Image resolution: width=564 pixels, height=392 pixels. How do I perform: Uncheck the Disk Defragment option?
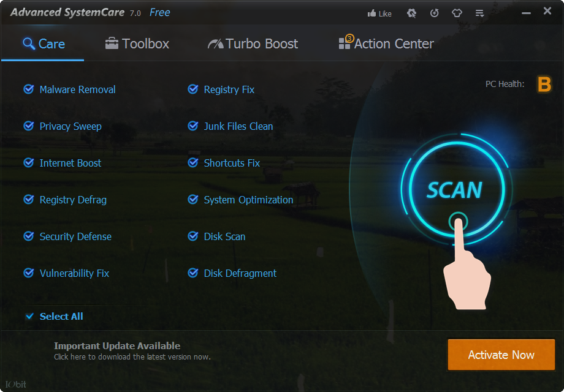(193, 273)
